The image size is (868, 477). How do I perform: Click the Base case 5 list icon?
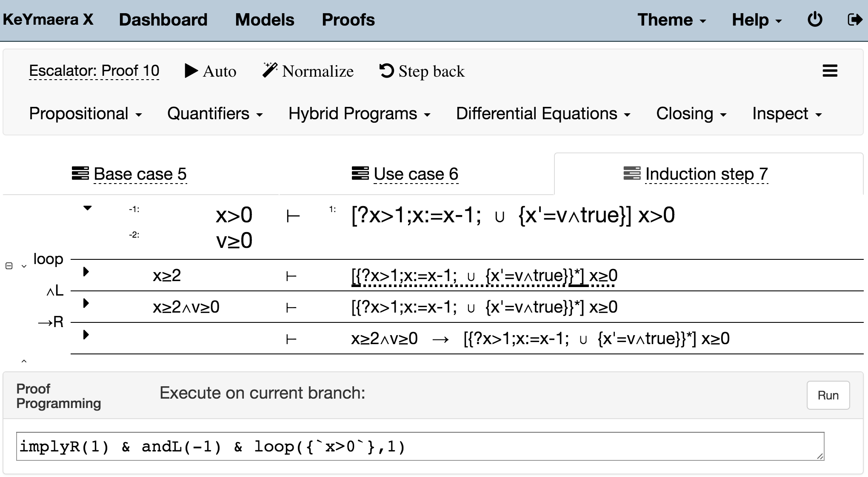[80, 174]
